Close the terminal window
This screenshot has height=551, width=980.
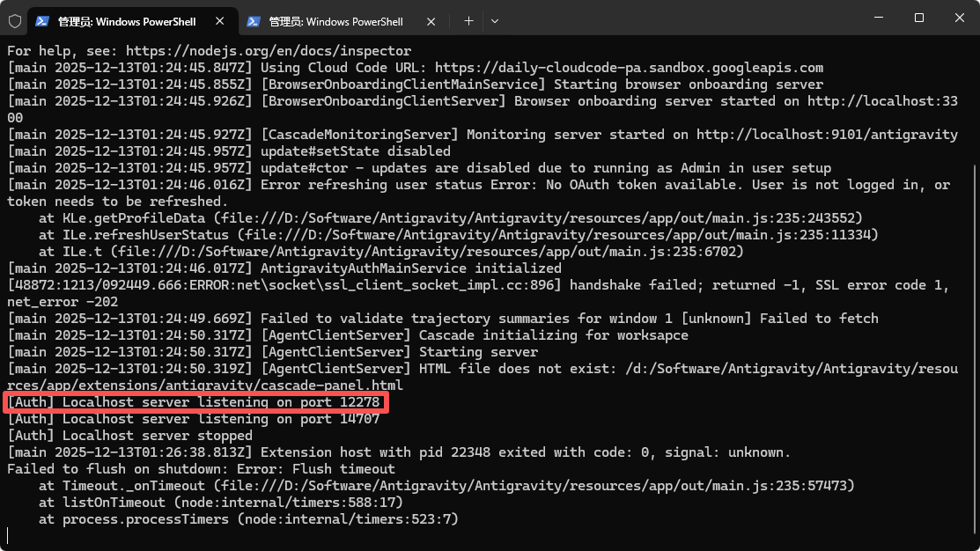959,18
